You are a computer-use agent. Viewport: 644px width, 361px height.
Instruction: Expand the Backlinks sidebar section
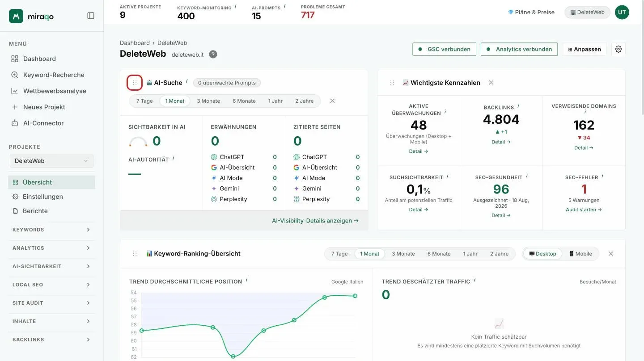tap(52, 340)
